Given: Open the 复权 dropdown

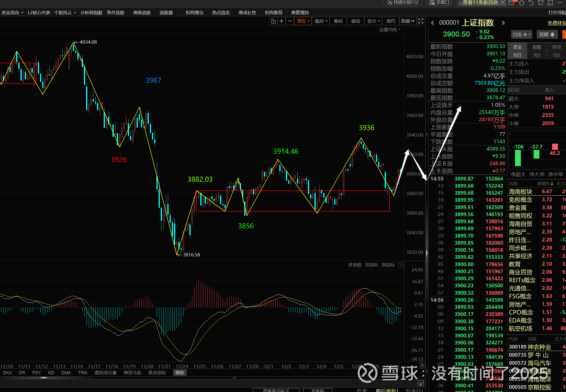Looking at the screenshot, I should (303, 21).
